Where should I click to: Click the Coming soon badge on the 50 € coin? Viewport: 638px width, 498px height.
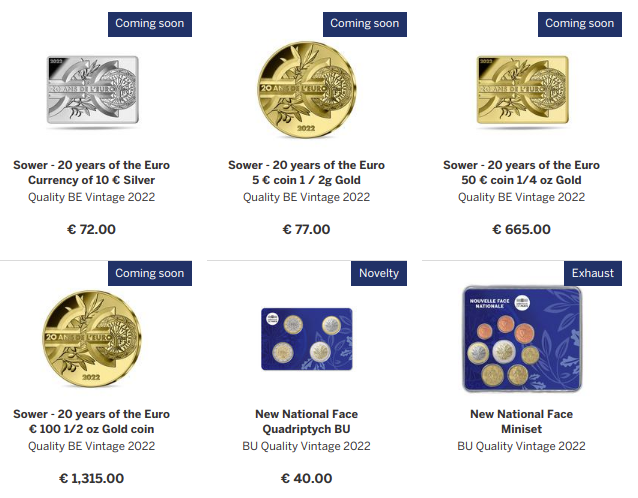pos(579,24)
